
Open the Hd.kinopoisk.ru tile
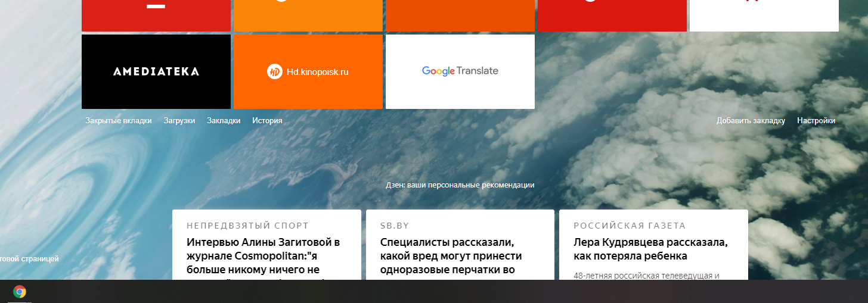[x=308, y=71]
